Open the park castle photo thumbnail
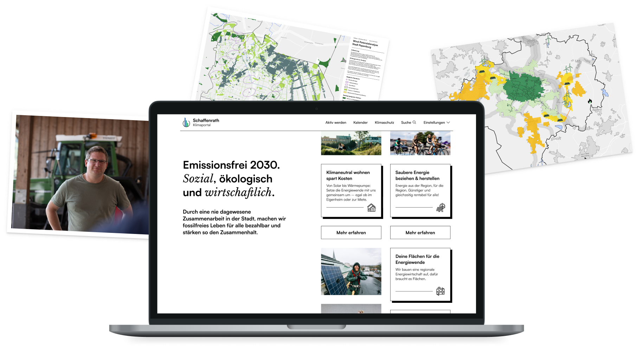This screenshot has height=359, width=644. tap(351, 143)
